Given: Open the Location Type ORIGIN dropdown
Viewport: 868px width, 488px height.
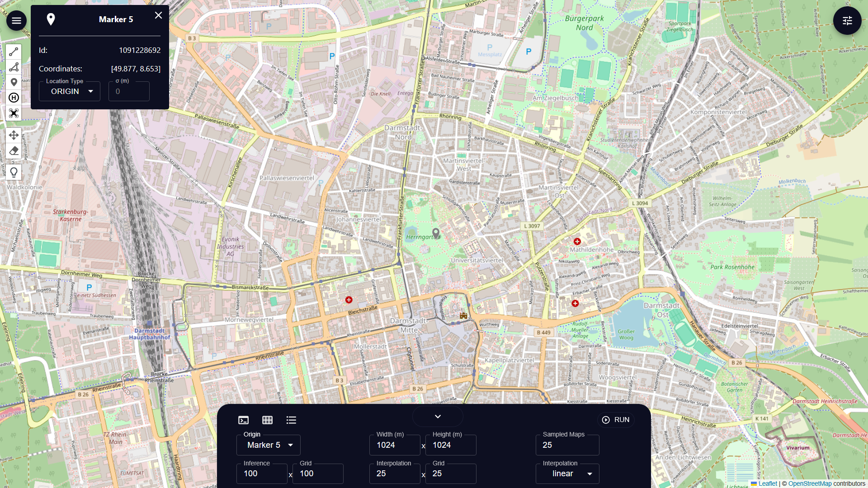Looking at the screenshot, I should point(70,91).
